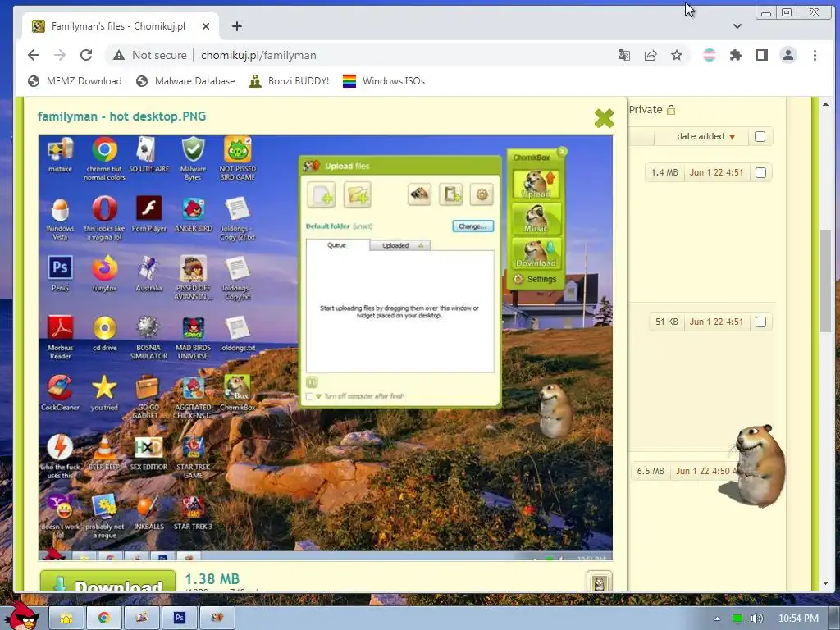Screen dimensions: 840x630
Task: Select the Familyman's files - Chomikuj.pl tab
Action: 119,26
